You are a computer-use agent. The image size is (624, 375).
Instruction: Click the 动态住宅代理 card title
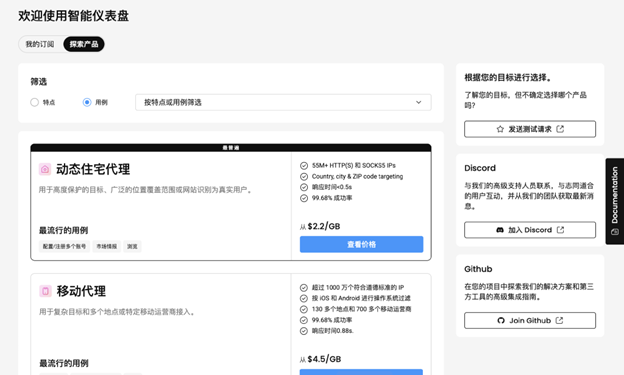pyautogui.click(x=93, y=169)
